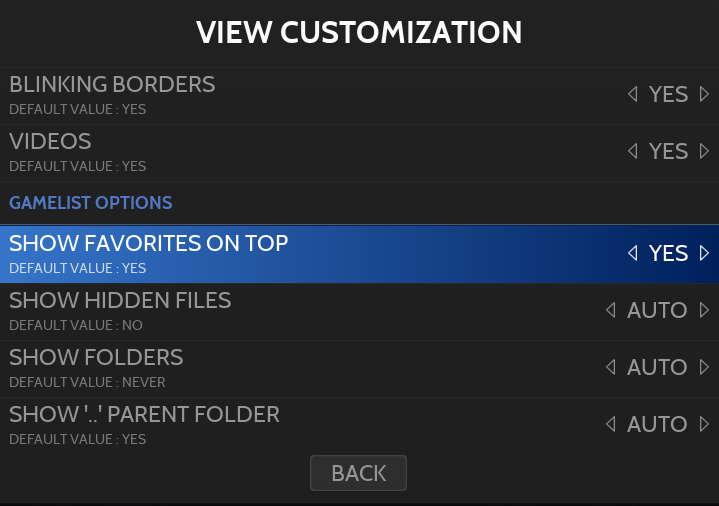Image resolution: width=719 pixels, height=506 pixels.
Task: Click right arrow for Blinking Borders
Action: 705,95
